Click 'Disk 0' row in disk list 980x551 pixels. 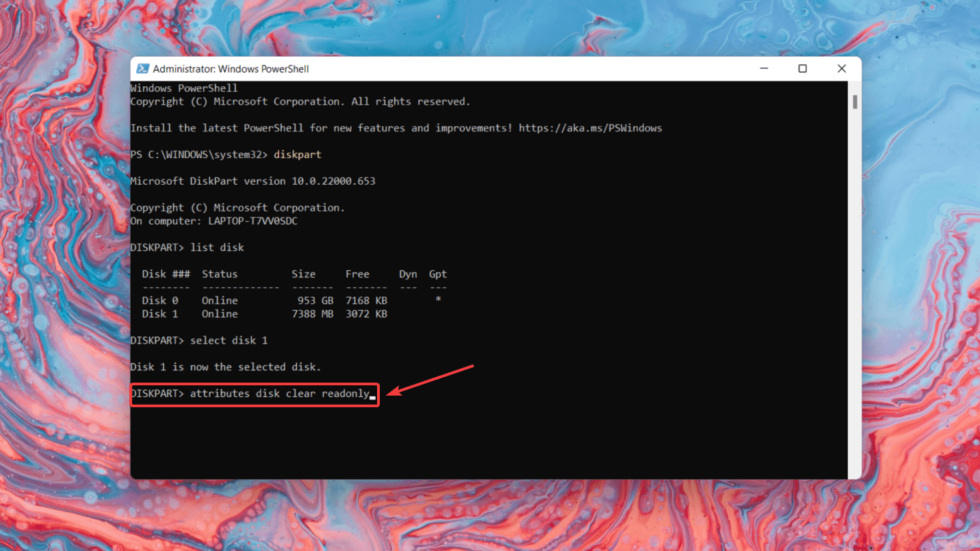(x=295, y=300)
